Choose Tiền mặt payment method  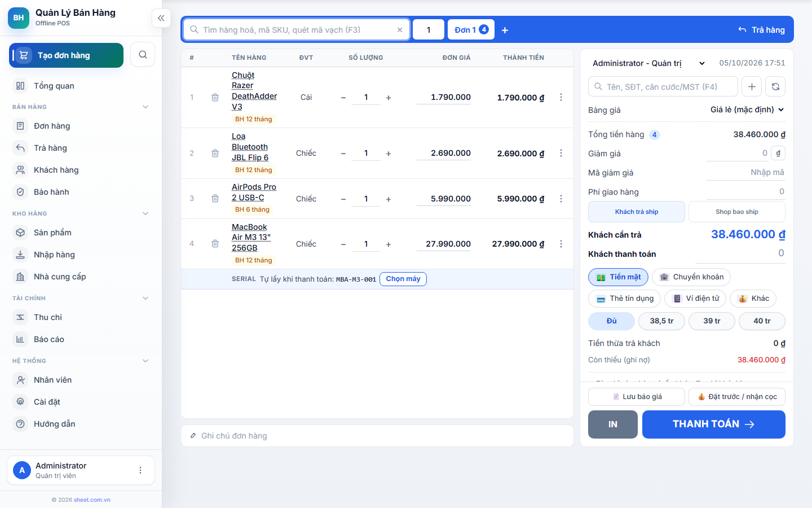618,277
